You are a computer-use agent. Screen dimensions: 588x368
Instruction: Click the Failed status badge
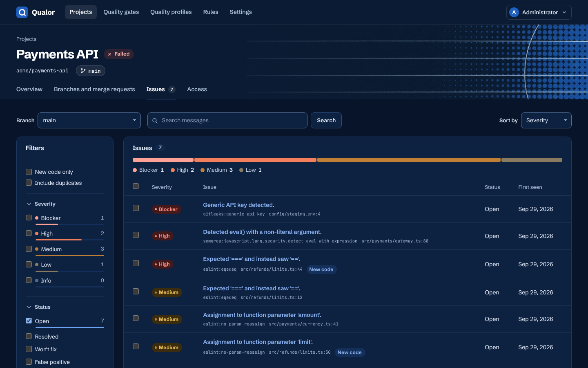[x=119, y=54]
